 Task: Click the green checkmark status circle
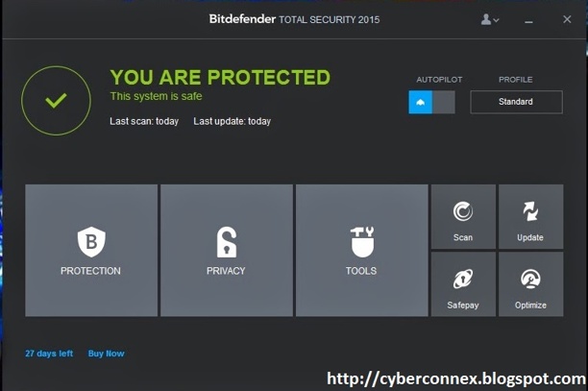click(57, 101)
